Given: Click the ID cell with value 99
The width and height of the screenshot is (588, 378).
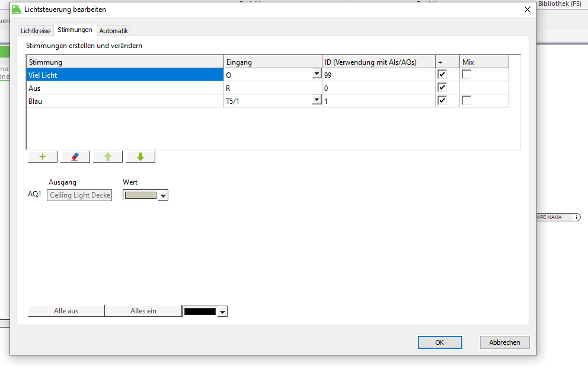Looking at the screenshot, I should coord(378,75).
